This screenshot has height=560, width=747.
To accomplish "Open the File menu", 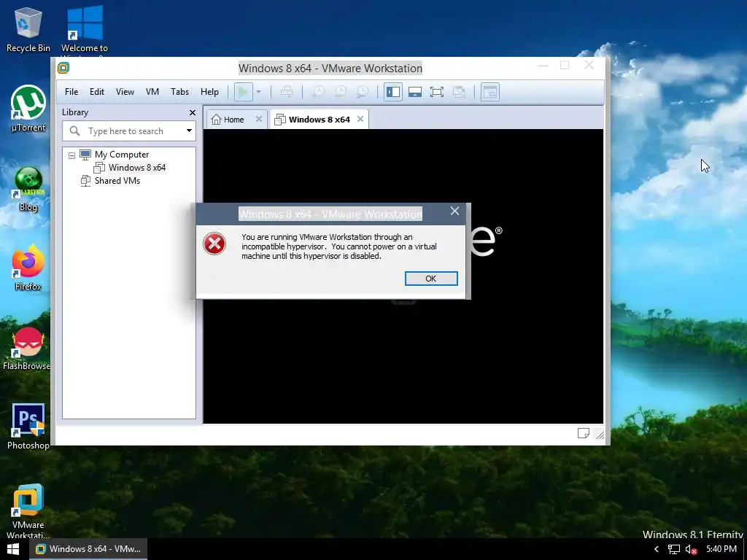I will pos(71,92).
